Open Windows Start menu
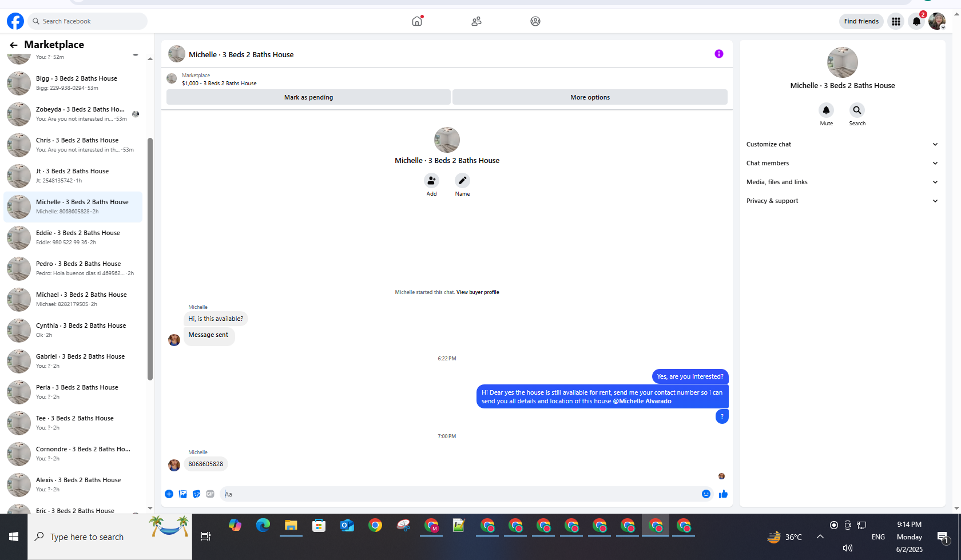 point(14,537)
